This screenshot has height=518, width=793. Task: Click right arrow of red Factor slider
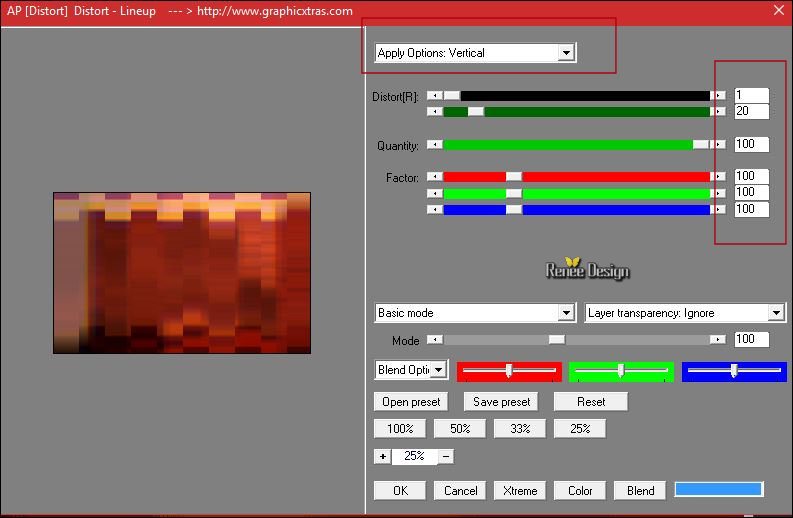click(718, 177)
